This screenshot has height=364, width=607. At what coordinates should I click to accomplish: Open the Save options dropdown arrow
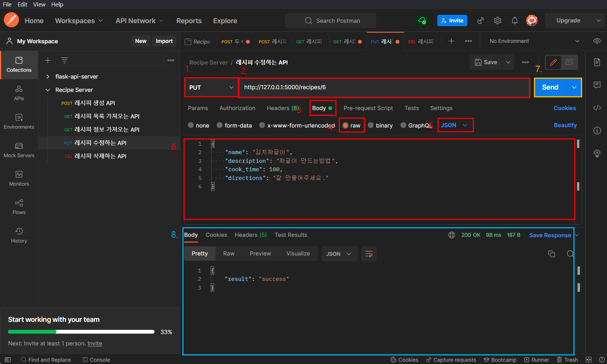(x=508, y=62)
